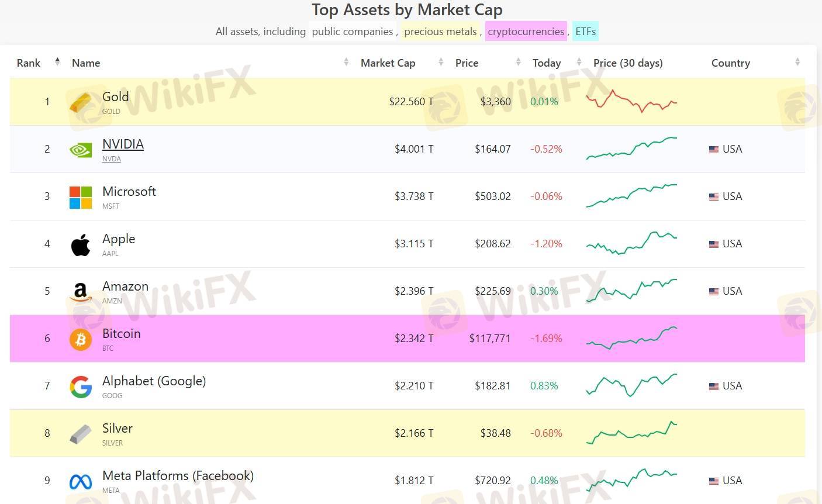Click the Microsoft logo icon
Screen dimensions: 822x504
(x=81, y=198)
